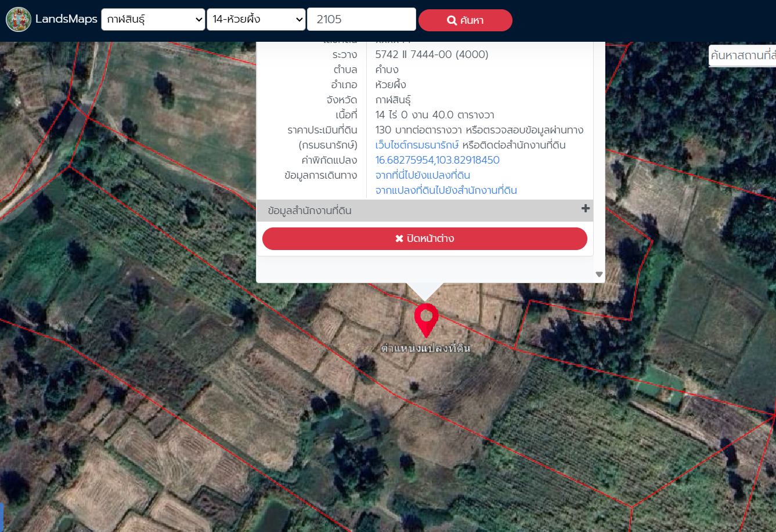Open the district dropdown 14-ห้วยผึ้ง
776x532 pixels.
(x=257, y=19)
